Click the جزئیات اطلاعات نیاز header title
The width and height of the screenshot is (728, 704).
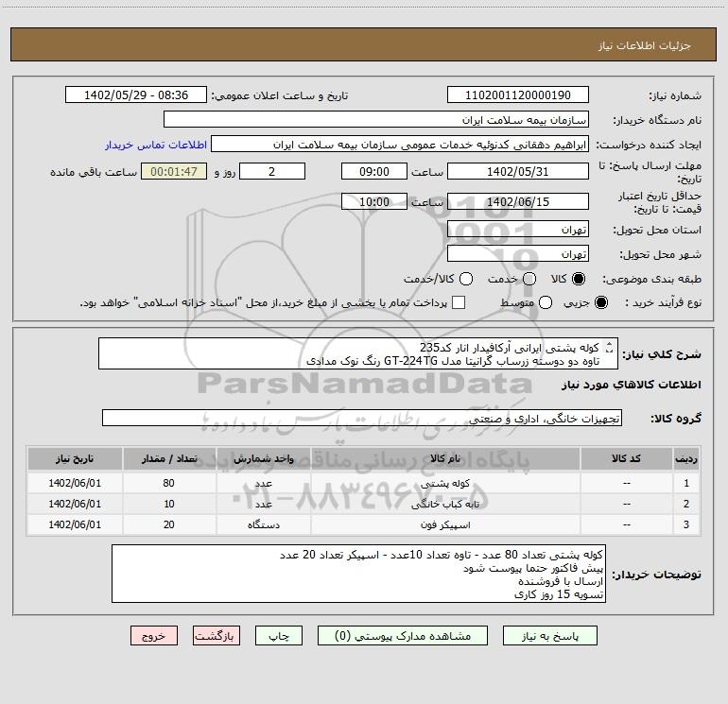(x=645, y=45)
